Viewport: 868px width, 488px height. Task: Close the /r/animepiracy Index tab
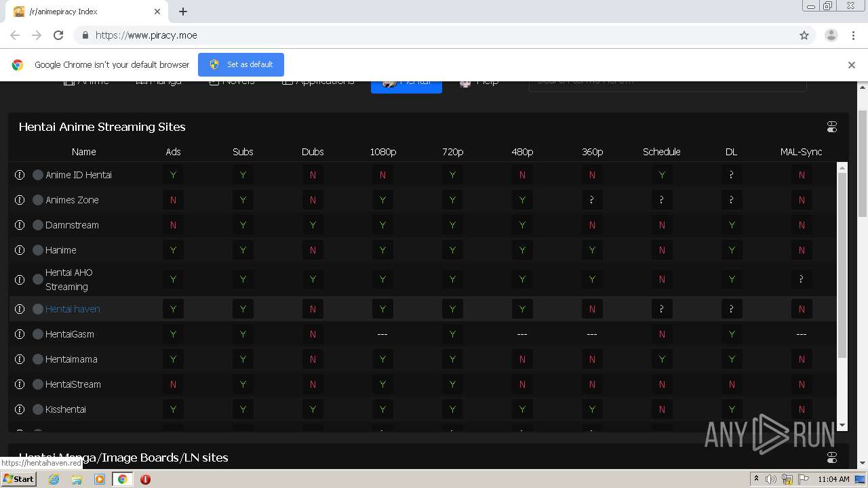[157, 12]
